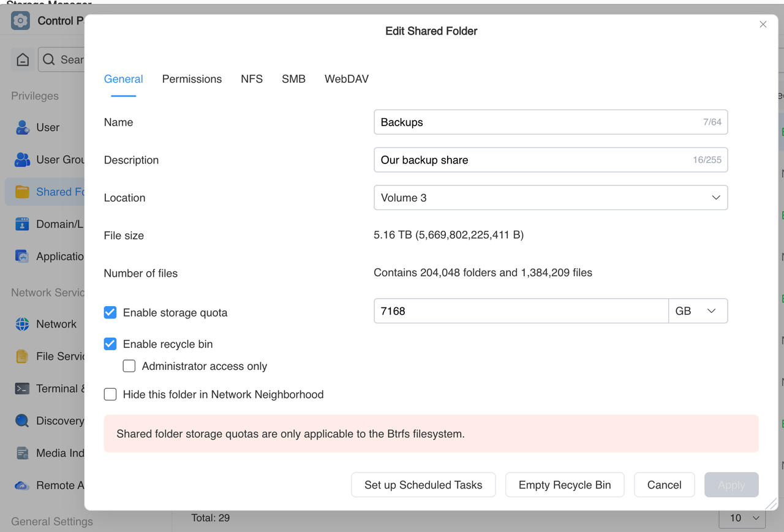The width and height of the screenshot is (784, 532).
Task: Open Domain/LDAP in the sidebar
Action: [x=44, y=224]
